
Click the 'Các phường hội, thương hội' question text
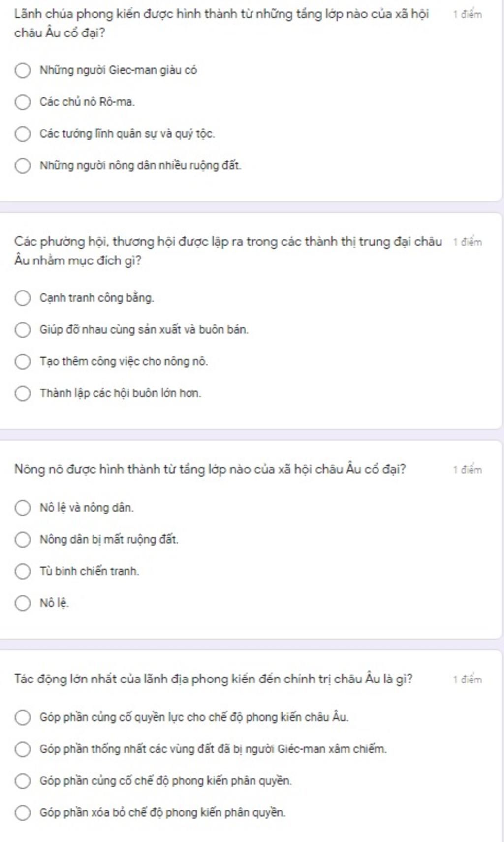tap(228, 251)
